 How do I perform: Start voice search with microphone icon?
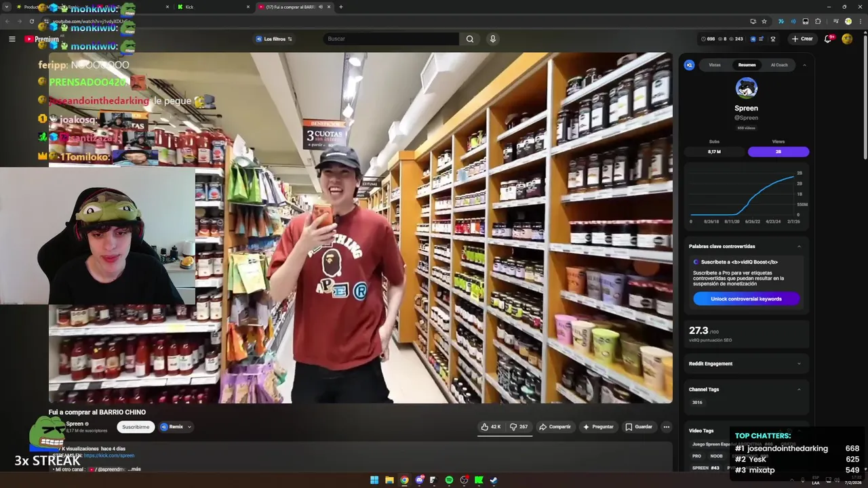pyautogui.click(x=493, y=39)
